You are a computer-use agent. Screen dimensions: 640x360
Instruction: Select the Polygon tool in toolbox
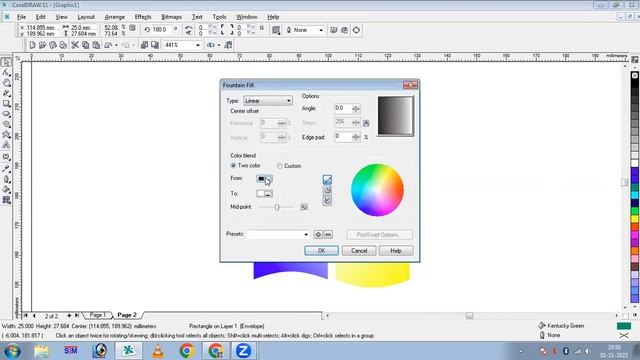(x=6, y=124)
